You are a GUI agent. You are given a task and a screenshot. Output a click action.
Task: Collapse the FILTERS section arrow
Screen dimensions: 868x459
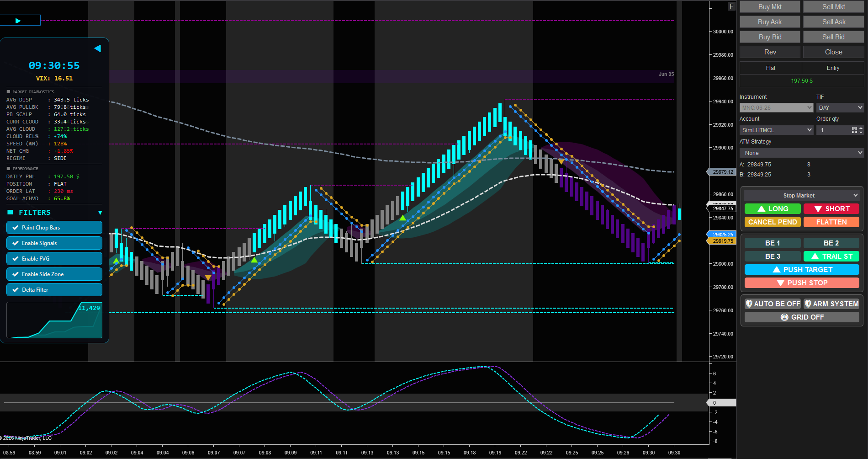tap(100, 213)
